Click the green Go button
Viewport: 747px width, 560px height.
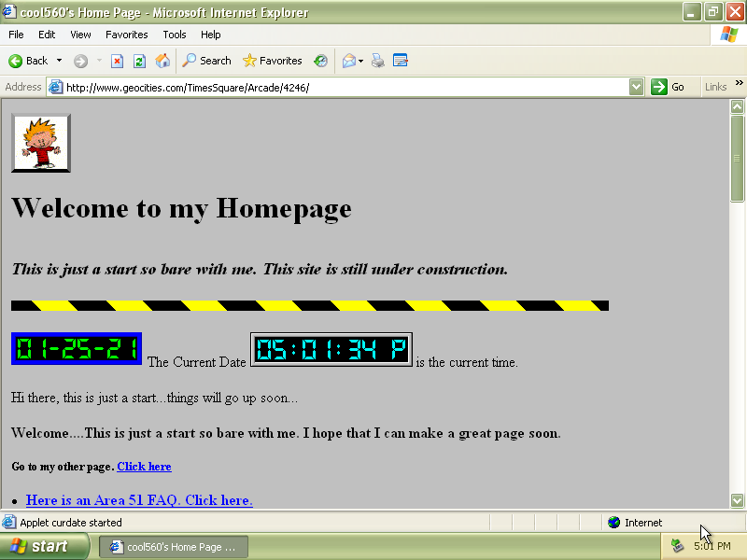coord(668,87)
